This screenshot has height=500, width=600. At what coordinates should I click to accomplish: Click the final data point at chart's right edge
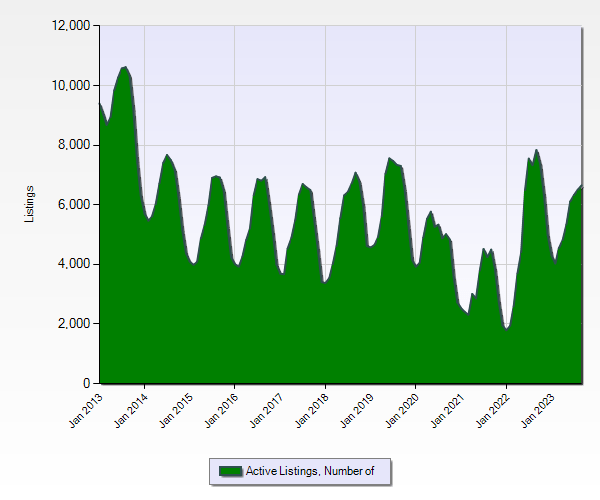point(582,186)
